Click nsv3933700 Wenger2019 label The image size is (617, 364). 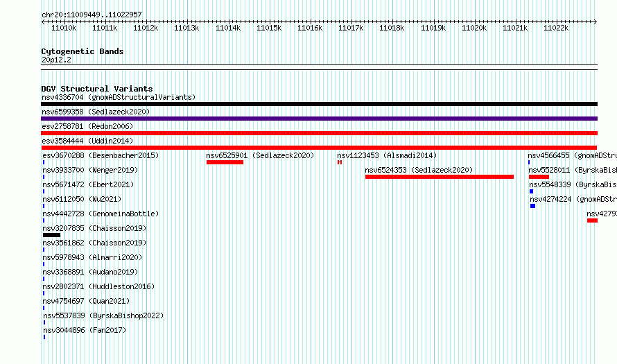91,170
